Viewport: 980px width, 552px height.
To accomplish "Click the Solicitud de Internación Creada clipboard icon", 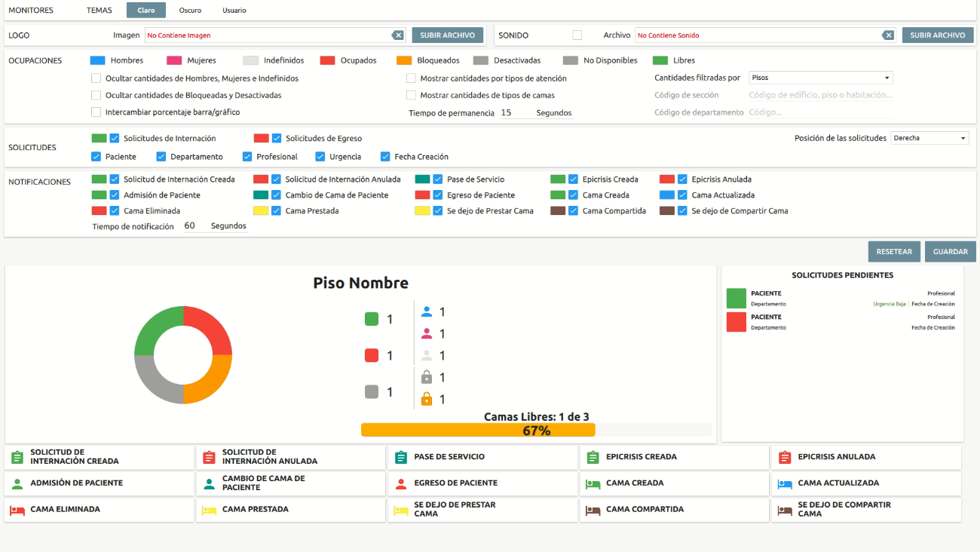I will 17,457.
